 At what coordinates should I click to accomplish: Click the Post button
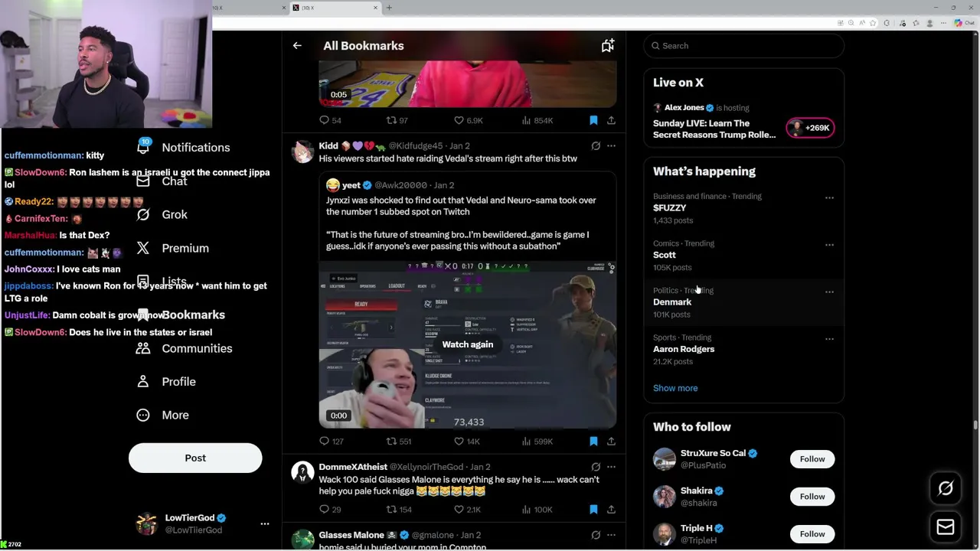(x=195, y=458)
